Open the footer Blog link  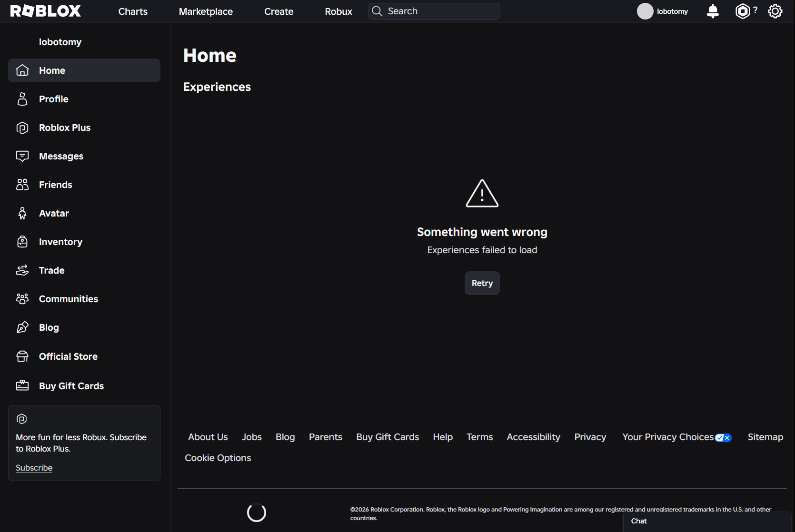(x=285, y=437)
